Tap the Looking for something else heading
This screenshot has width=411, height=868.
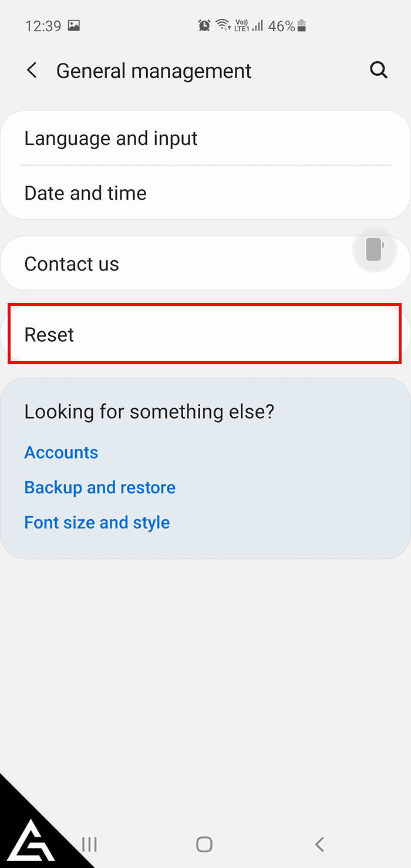pyautogui.click(x=149, y=411)
